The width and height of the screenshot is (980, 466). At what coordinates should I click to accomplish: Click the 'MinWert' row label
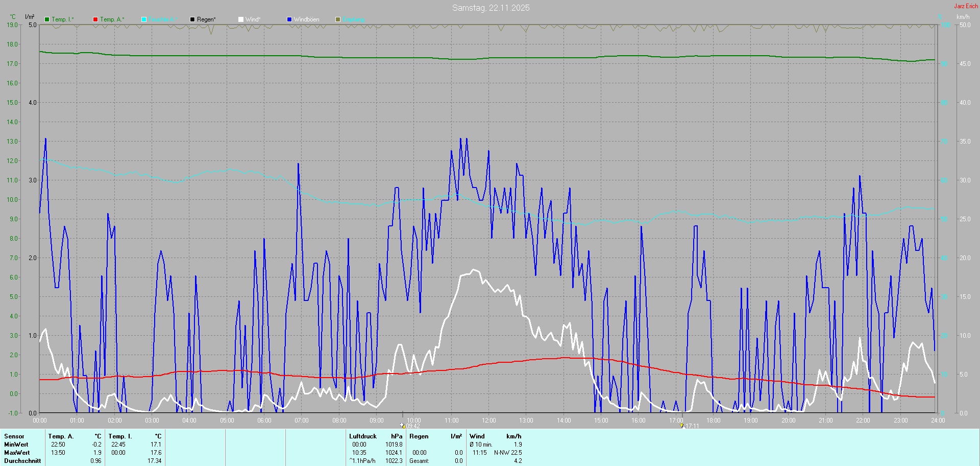tap(17, 445)
